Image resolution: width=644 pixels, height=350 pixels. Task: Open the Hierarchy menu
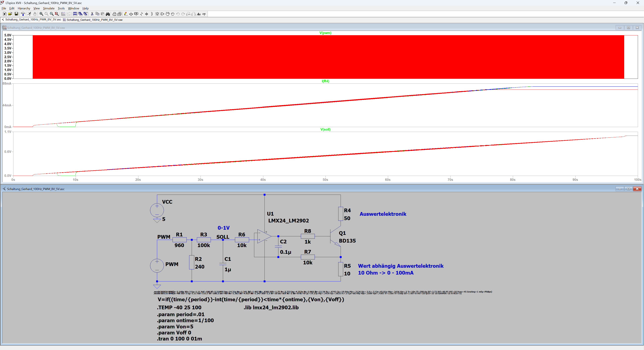pos(24,8)
